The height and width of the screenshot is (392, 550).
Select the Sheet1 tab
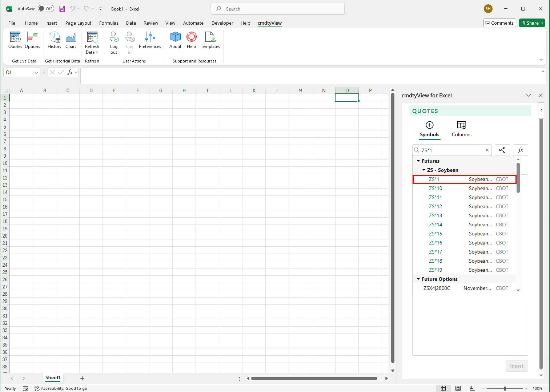click(x=53, y=378)
